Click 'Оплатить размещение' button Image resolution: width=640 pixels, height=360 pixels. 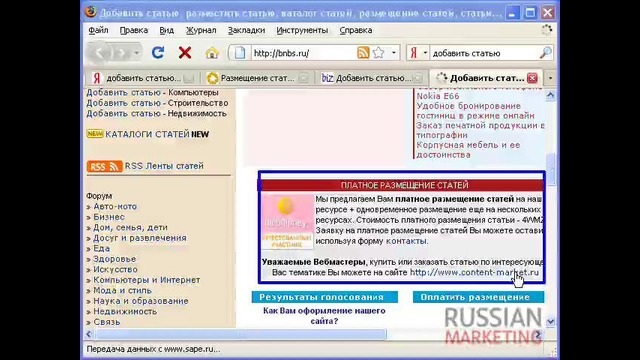[478, 297]
